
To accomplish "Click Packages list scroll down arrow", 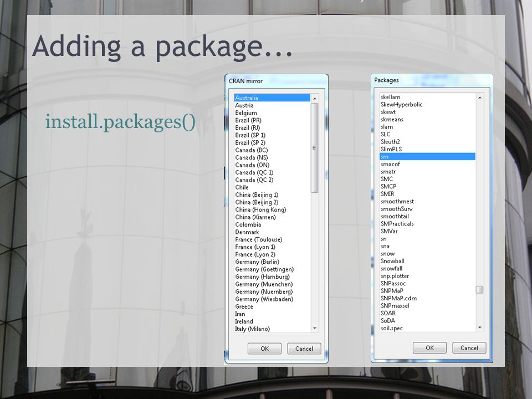I will pos(480,328).
